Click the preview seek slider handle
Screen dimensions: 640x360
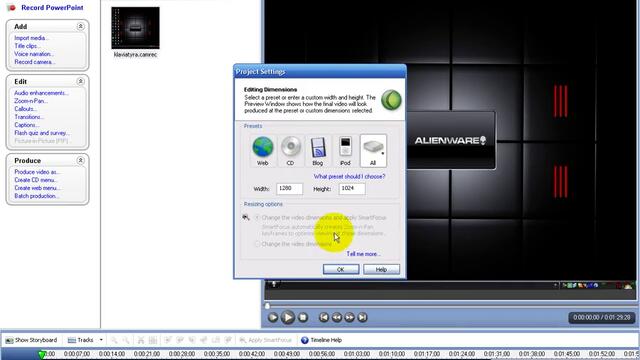click(267, 305)
